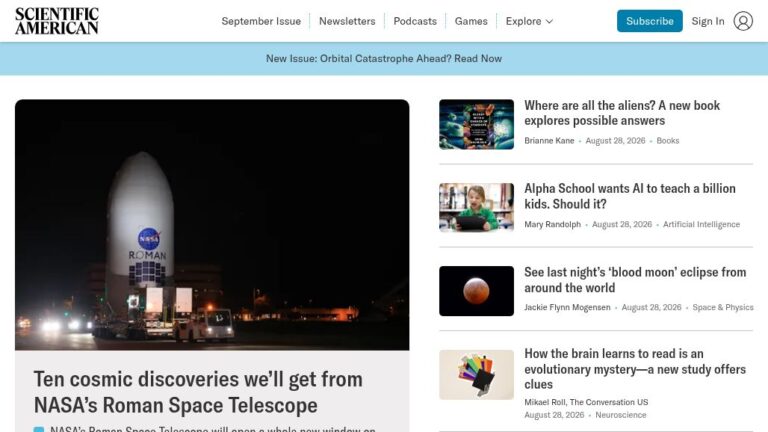Click the August 28, 2026 date under aliens article
This screenshot has width=768, height=432.
(615, 141)
